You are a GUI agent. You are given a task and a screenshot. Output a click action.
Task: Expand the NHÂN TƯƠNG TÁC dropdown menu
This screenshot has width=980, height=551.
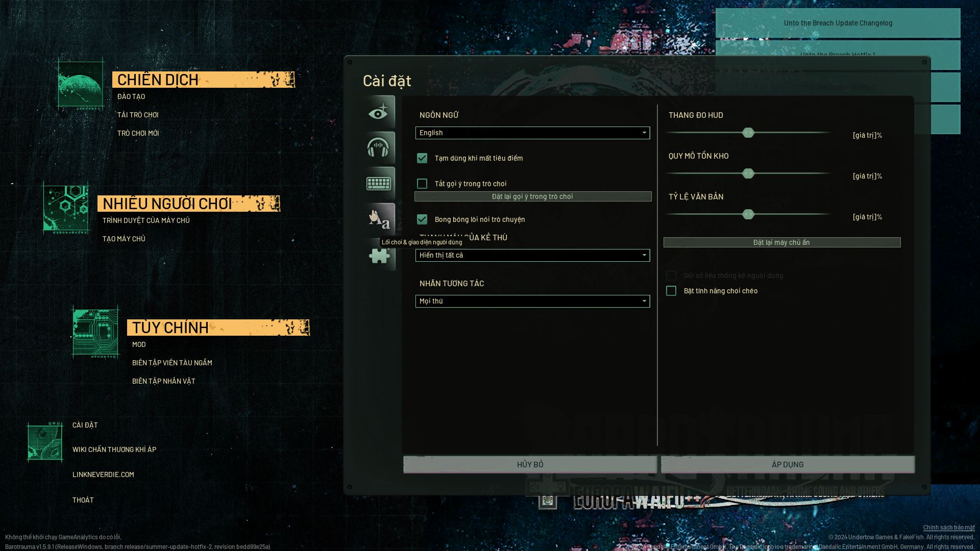coord(532,300)
